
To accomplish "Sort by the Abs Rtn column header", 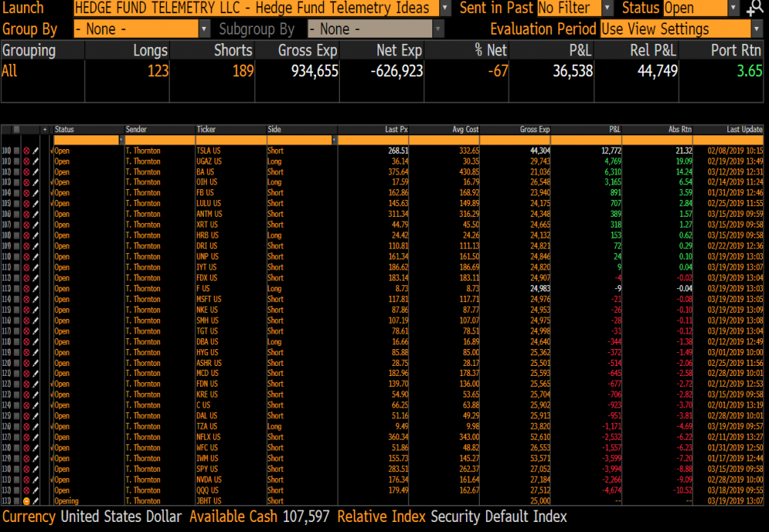I will point(680,129).
